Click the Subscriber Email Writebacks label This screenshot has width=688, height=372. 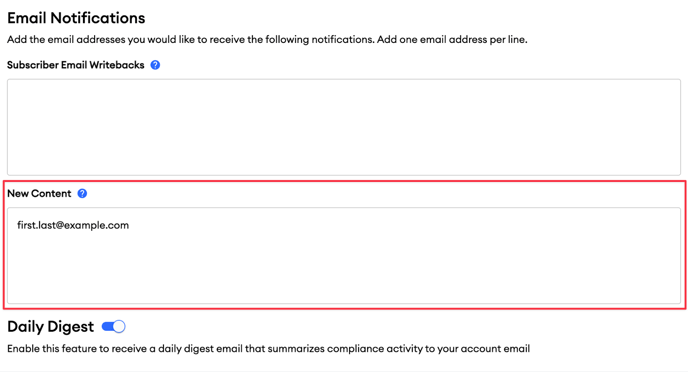[x=75, y=65]
